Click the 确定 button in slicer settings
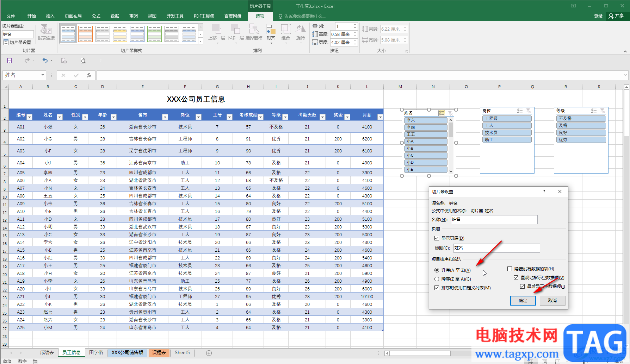Viewport: 630px width, 364px height. [523, 301]
